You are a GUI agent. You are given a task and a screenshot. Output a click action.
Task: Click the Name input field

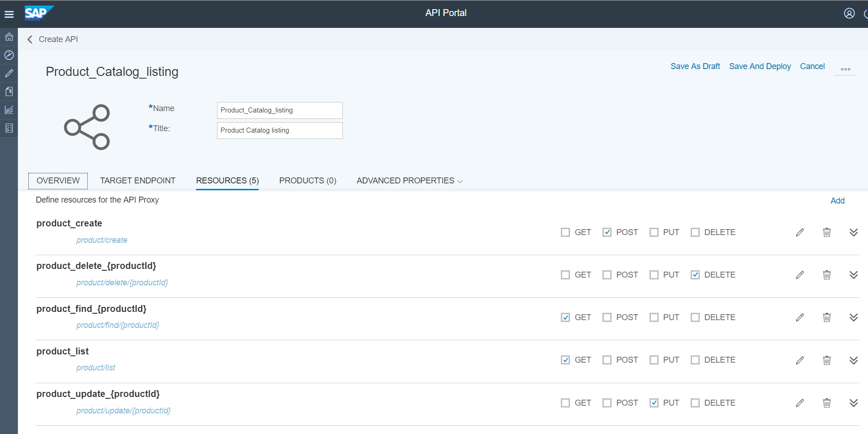point(280,110)
